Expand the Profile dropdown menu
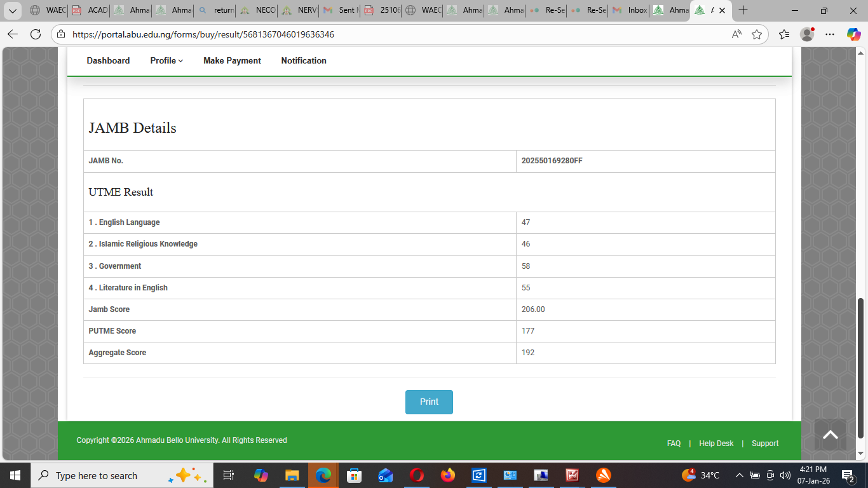 tap(166, 60)
